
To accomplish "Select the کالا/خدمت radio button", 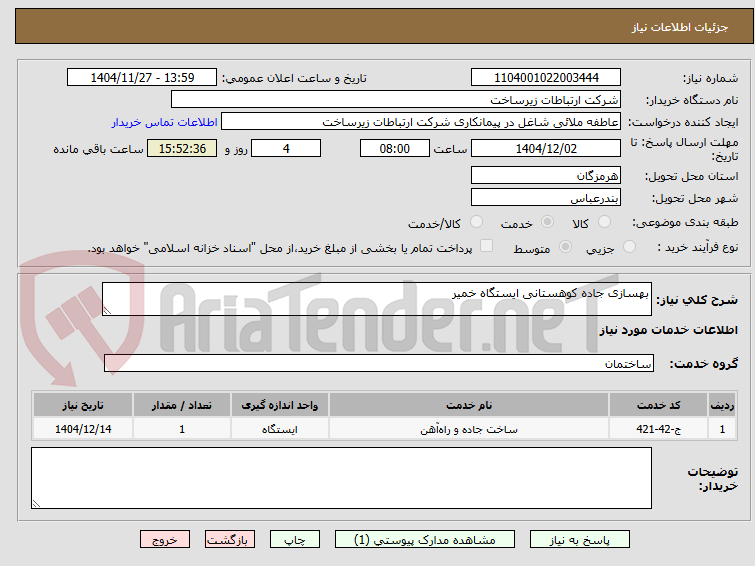I will coord(476,222).
